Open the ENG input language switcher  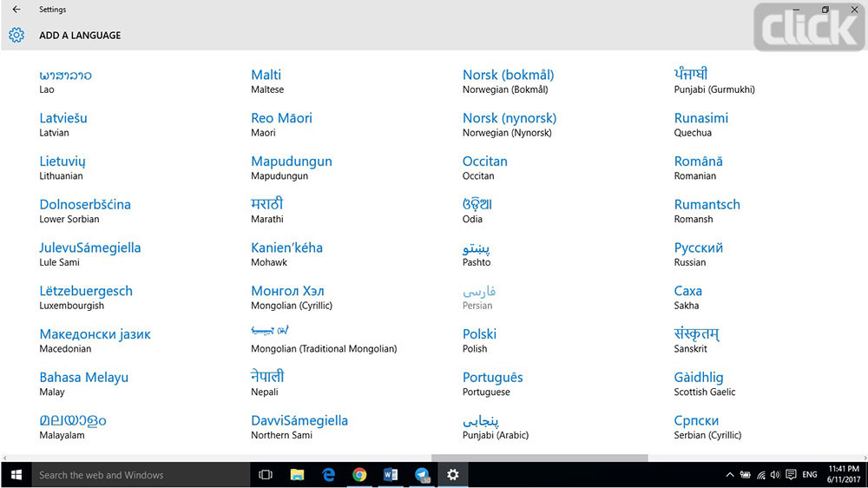coord(809,475)
